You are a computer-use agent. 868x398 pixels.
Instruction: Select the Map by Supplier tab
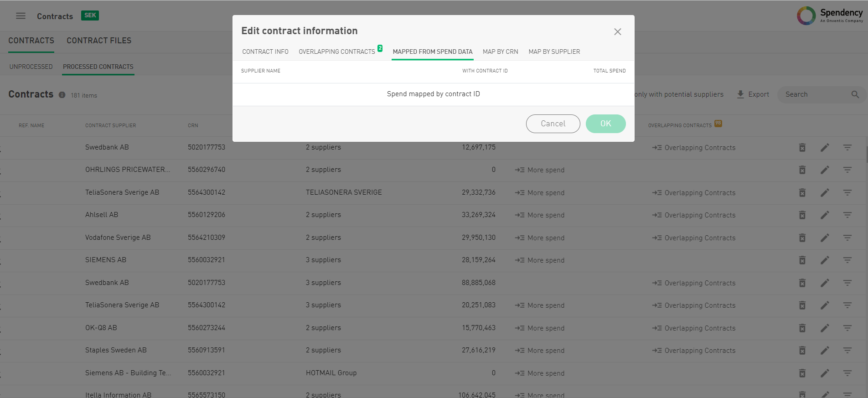[554, 52]
